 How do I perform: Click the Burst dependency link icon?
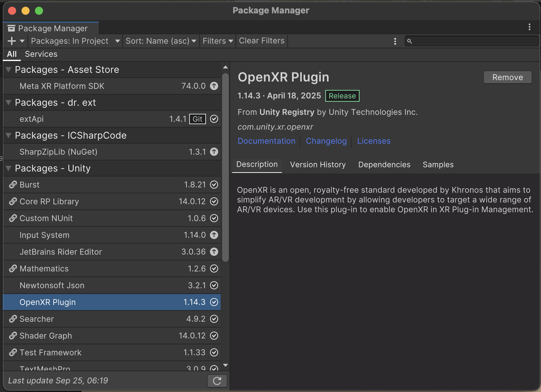(x=13, y=185)
